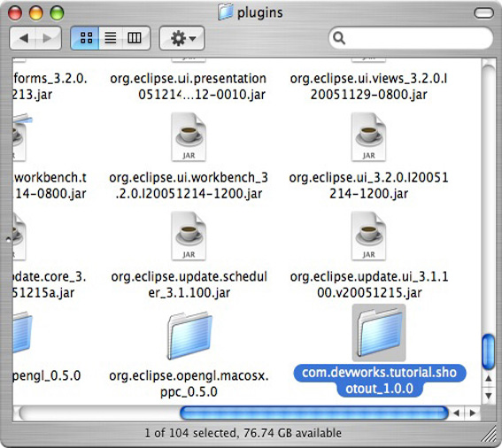The image size is (502, 448).
Task: Click the plugins folder proxy icon in title
Action: tap(226, 12)
